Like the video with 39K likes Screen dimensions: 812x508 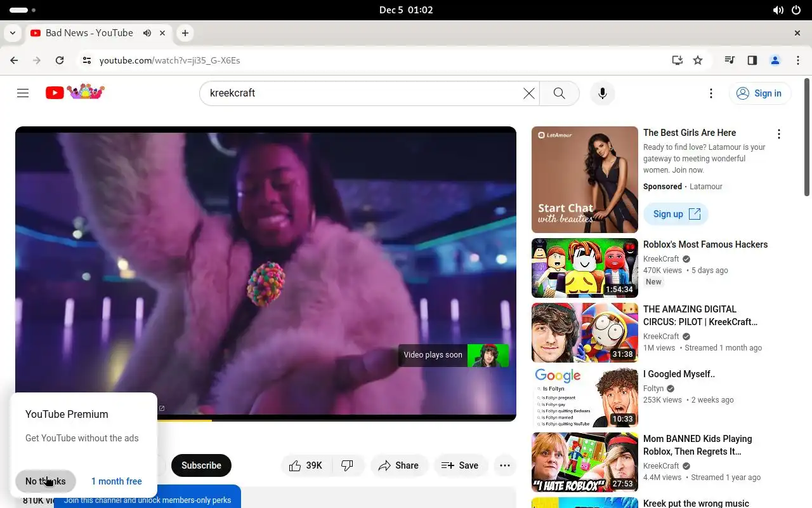[305, 465]
